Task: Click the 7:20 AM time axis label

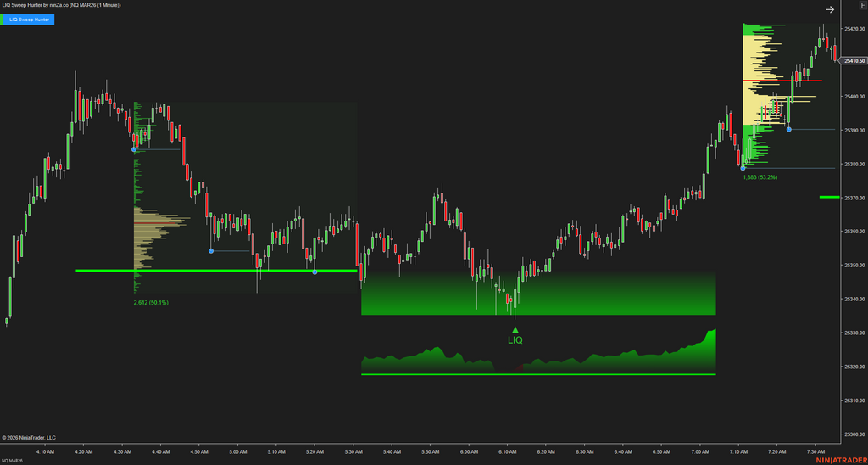Action: point(777,451)
